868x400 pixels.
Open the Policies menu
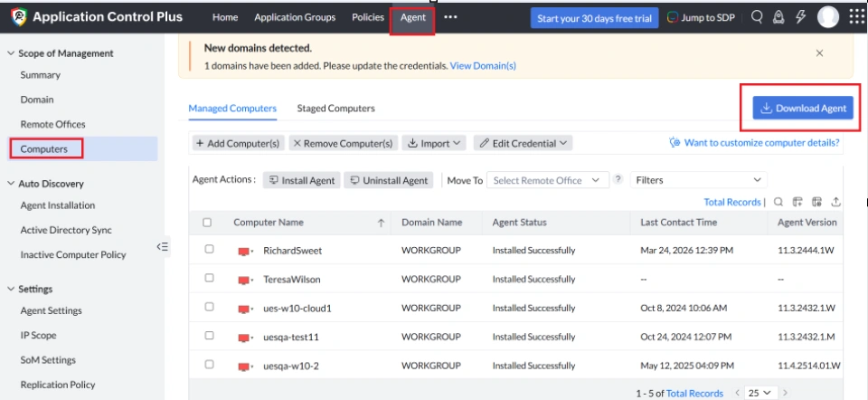[368, 17]
